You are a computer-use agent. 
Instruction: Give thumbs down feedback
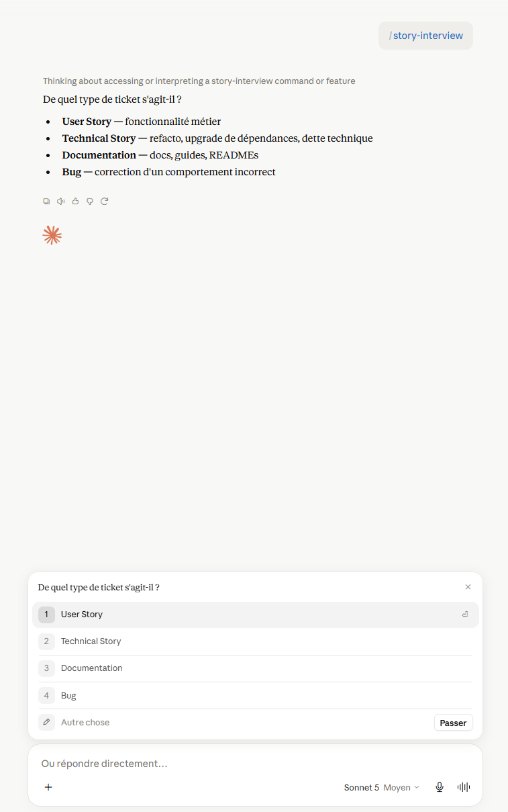[x=90, y=201]
